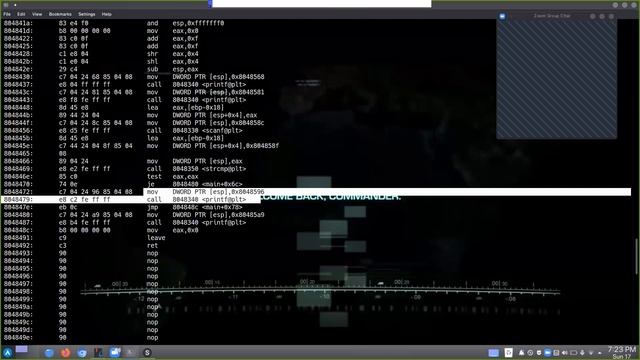The image size is (640, 360).
Task: Open the Settings menu
Action: 87,14
